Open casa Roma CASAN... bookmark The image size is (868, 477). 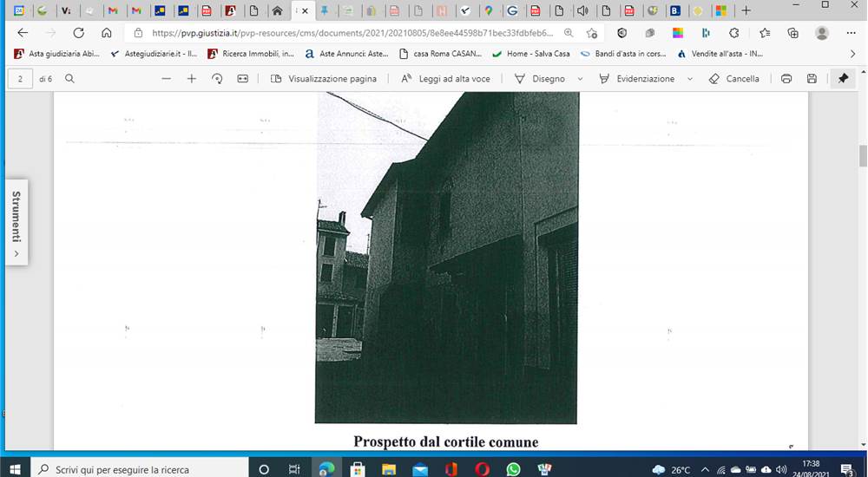[441, 54]
